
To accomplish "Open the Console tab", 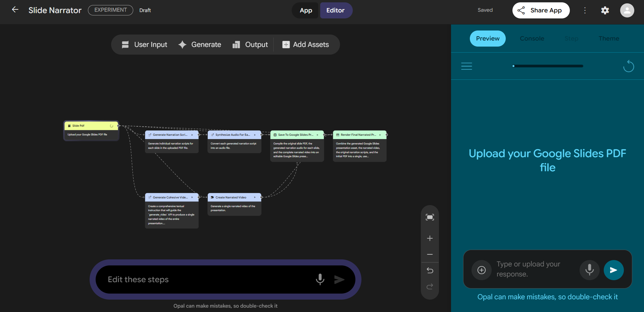I will click(x=532, y=39).
